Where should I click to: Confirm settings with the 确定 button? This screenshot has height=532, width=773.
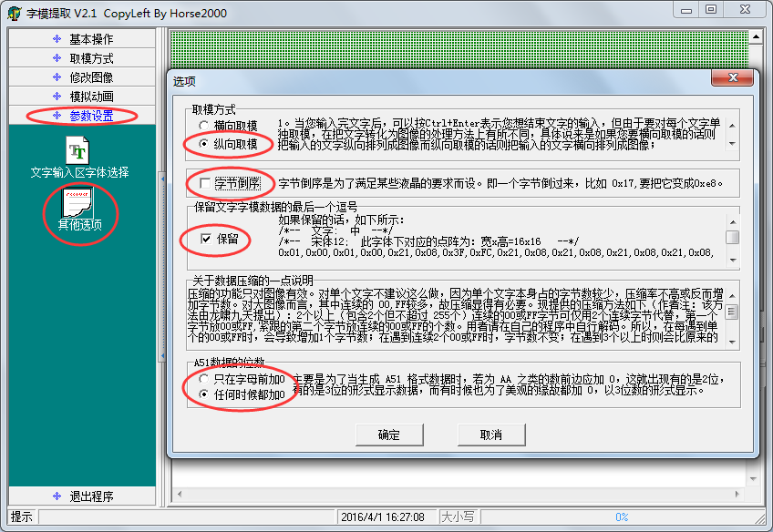389,435
